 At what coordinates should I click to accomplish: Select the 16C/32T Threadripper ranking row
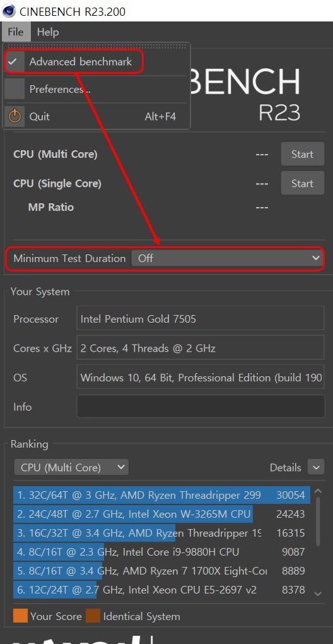point(161,533)
